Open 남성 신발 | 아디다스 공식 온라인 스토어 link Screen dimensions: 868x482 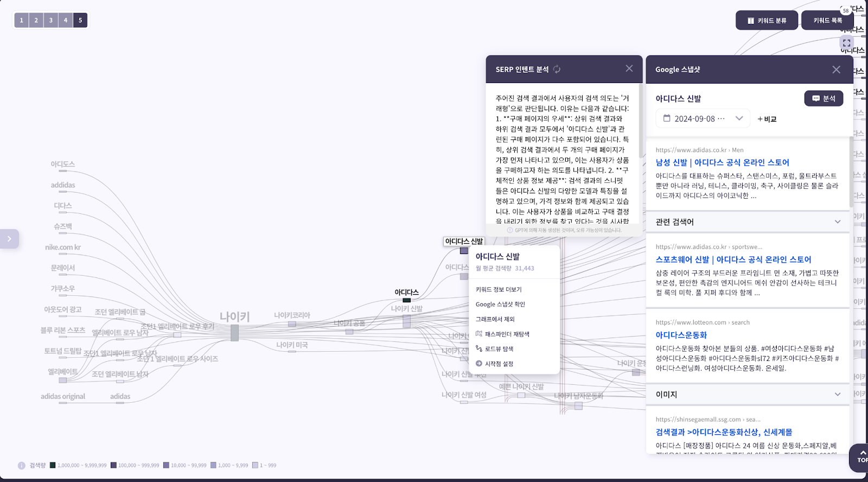[722, 162]
